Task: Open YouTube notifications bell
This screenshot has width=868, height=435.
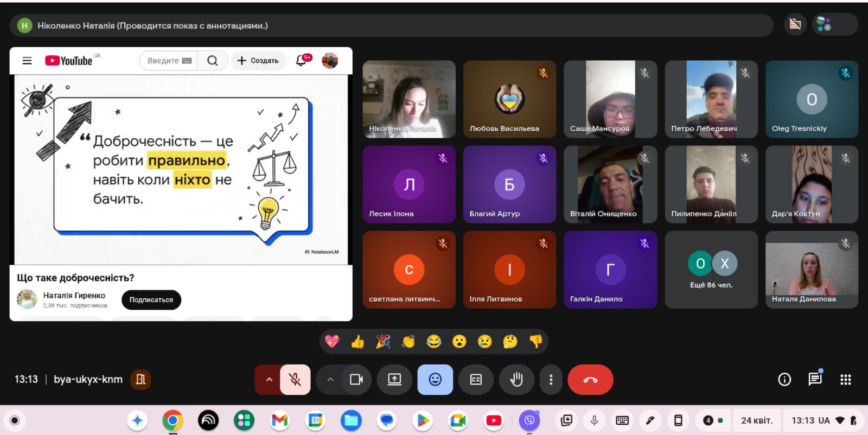Action: coord(302,61)
